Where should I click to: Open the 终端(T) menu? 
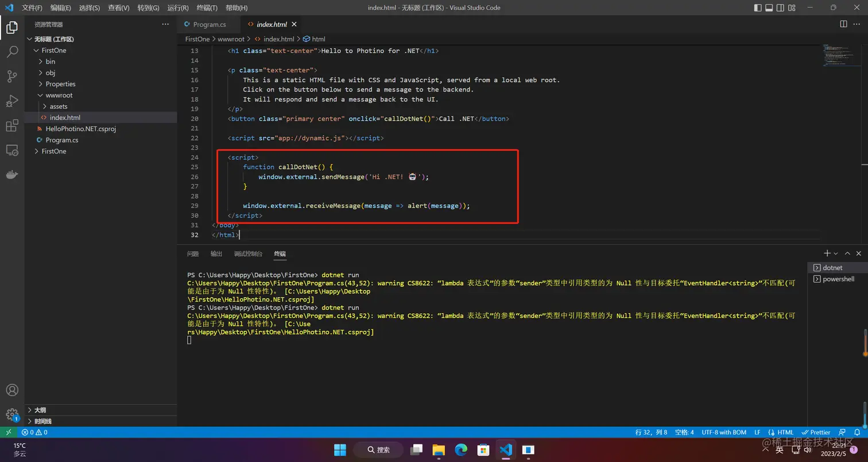[x=207, y=7]
